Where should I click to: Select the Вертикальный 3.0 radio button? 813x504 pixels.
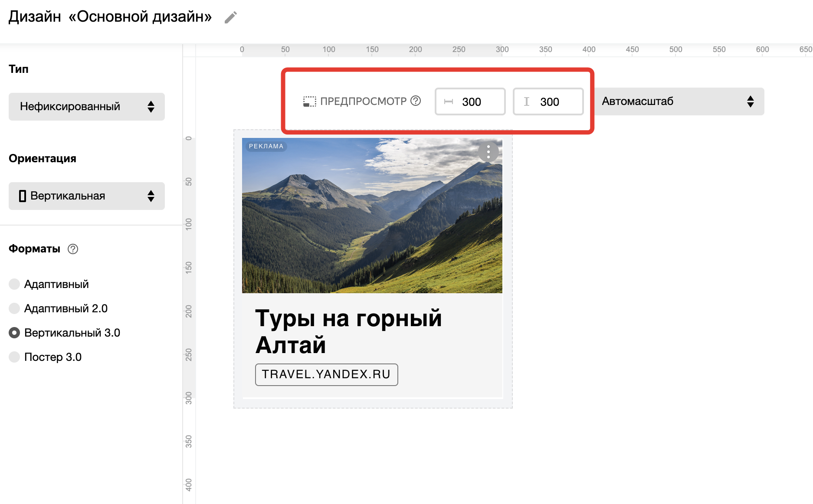14,333
